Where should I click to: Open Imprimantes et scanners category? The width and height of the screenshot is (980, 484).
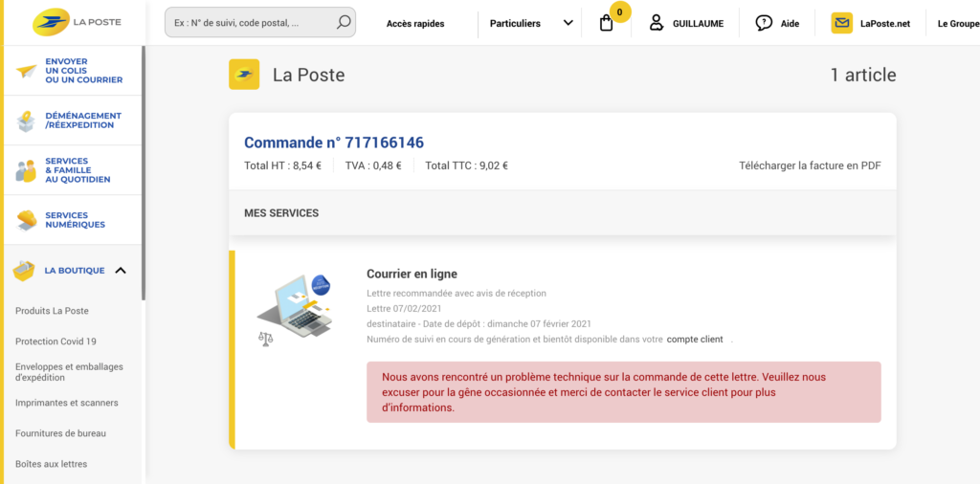pos(67,403)
